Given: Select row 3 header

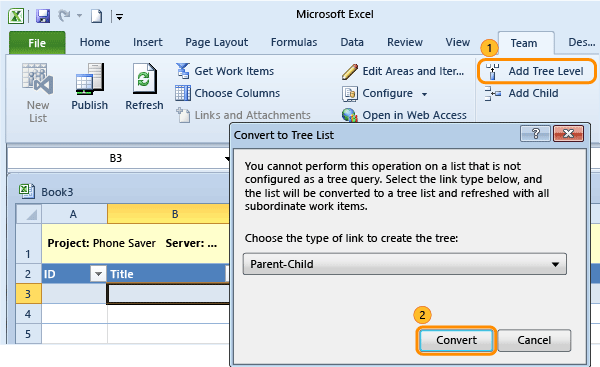Looking at the screenshot, I should (x=28, y=294).
